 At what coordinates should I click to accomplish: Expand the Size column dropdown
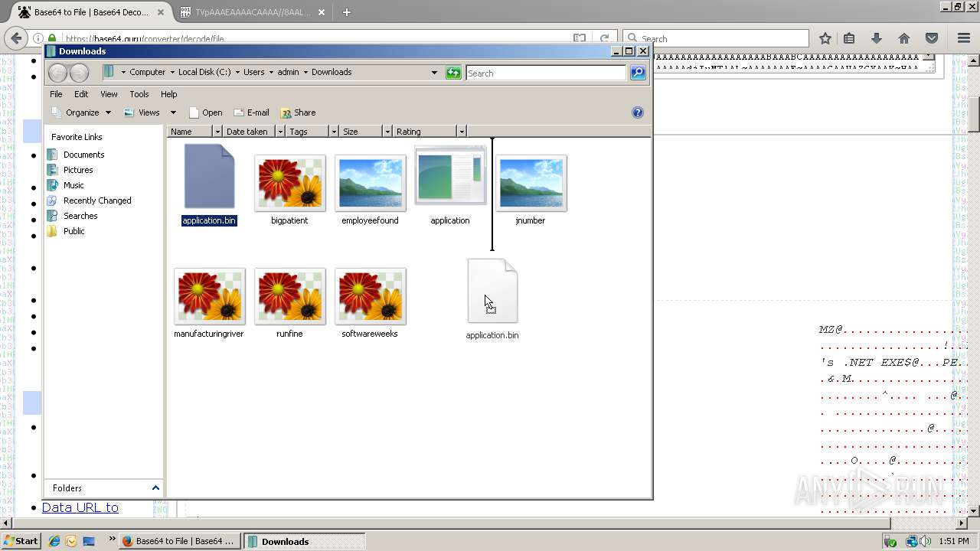tap(387, 132)
